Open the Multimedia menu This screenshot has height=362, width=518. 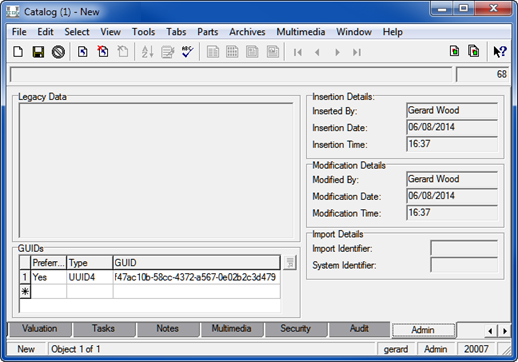click(x=301, y=32)
